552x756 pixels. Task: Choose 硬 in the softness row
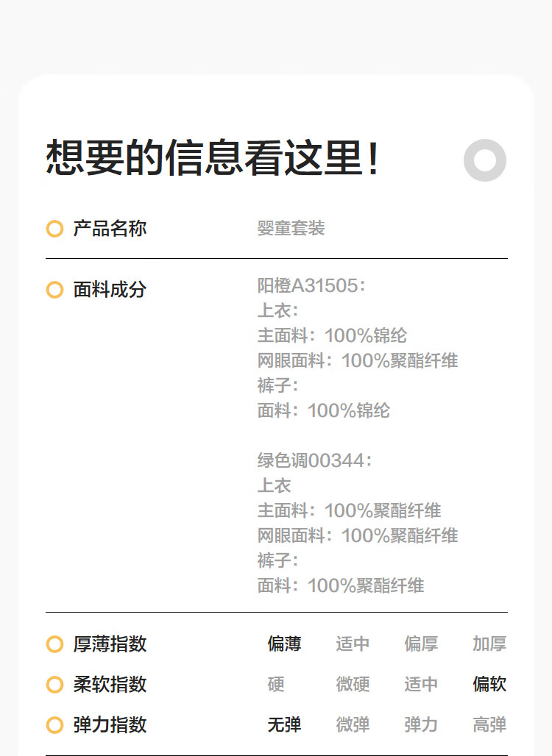point(276,685)
